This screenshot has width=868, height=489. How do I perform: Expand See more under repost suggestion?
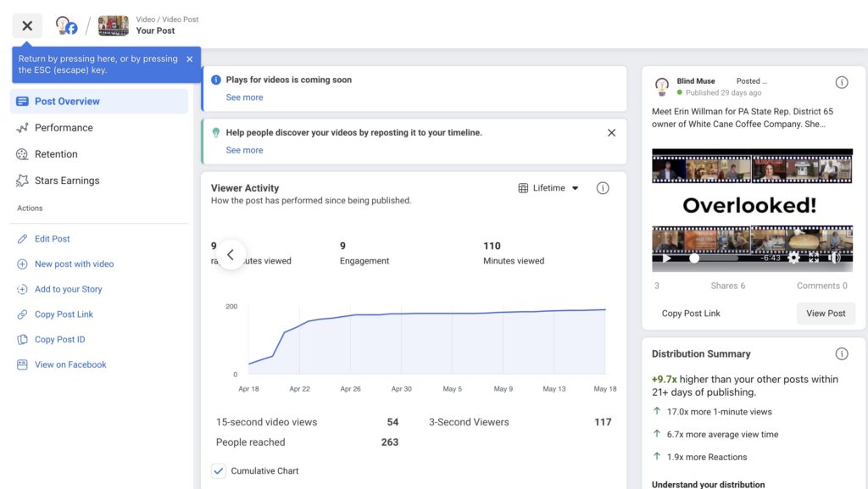(x=244, y=150)
